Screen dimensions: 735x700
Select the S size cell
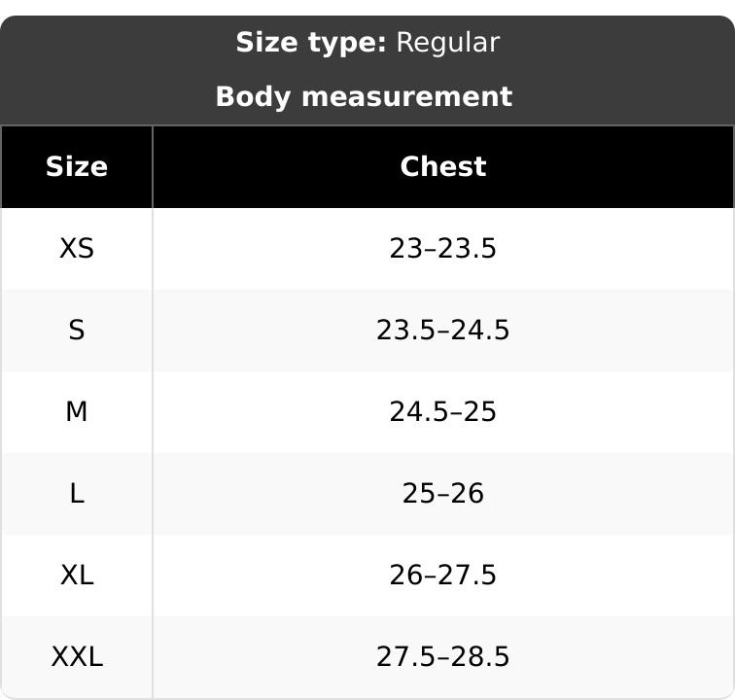[77, 331]
